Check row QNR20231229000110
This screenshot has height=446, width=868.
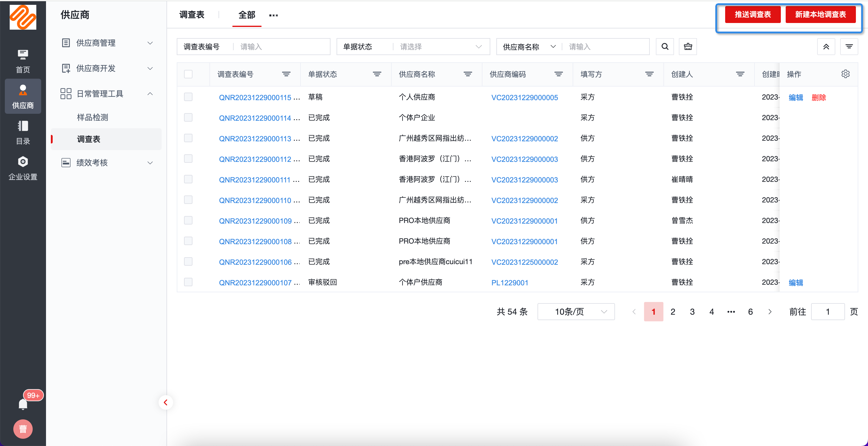click(x=188, y=200)
